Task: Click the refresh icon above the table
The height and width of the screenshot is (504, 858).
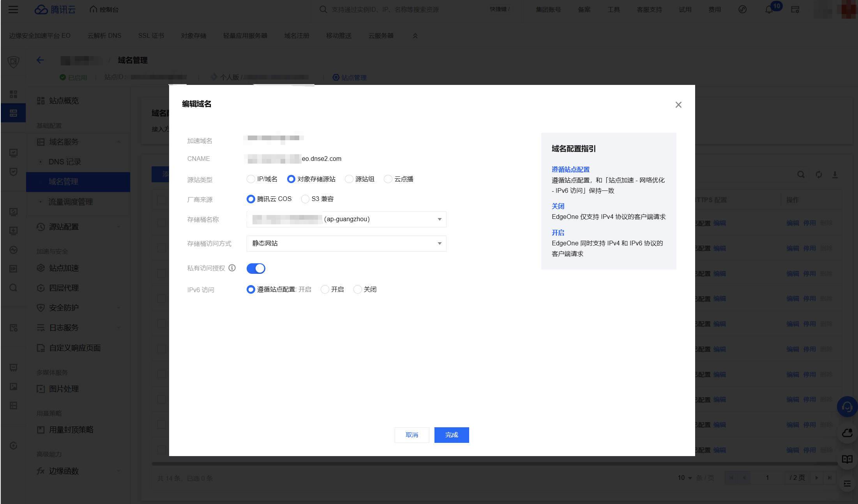Action: (819, 174)
